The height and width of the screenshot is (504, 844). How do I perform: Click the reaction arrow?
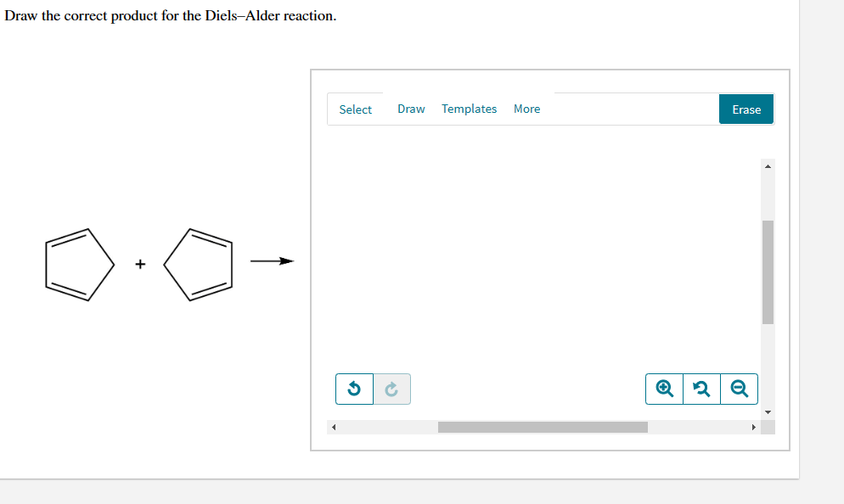(272, 261)
